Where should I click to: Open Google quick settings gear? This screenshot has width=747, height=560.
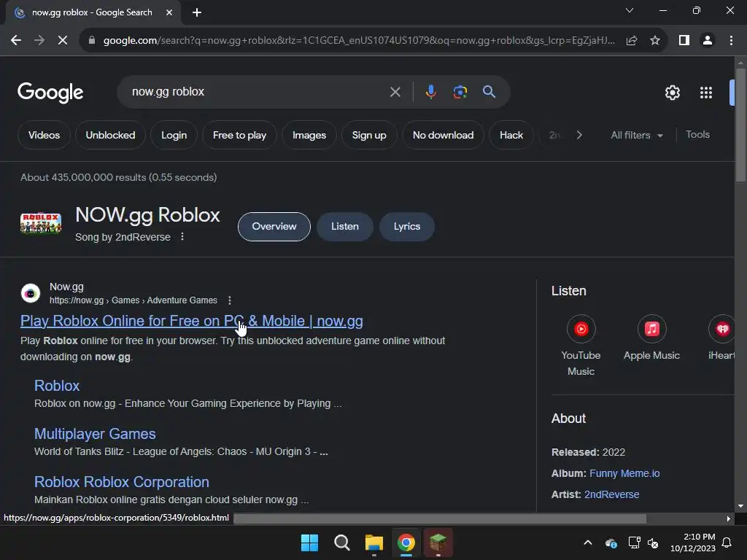[672, 93]
